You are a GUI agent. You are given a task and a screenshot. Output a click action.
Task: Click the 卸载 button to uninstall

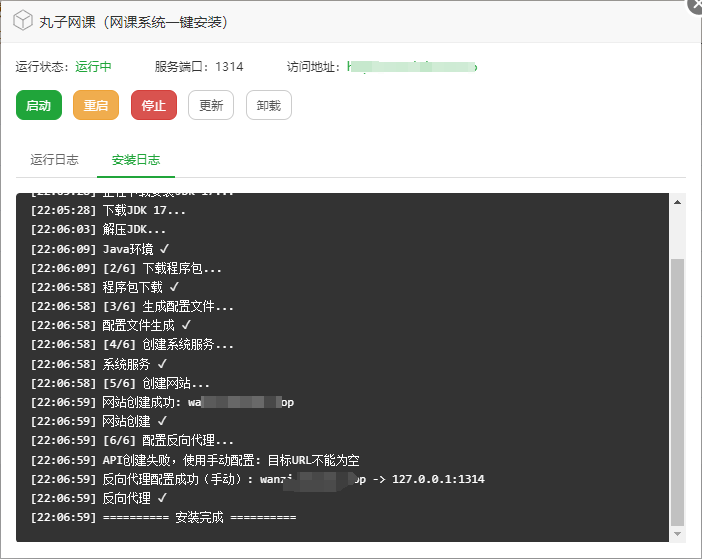(x=269, y=105)
